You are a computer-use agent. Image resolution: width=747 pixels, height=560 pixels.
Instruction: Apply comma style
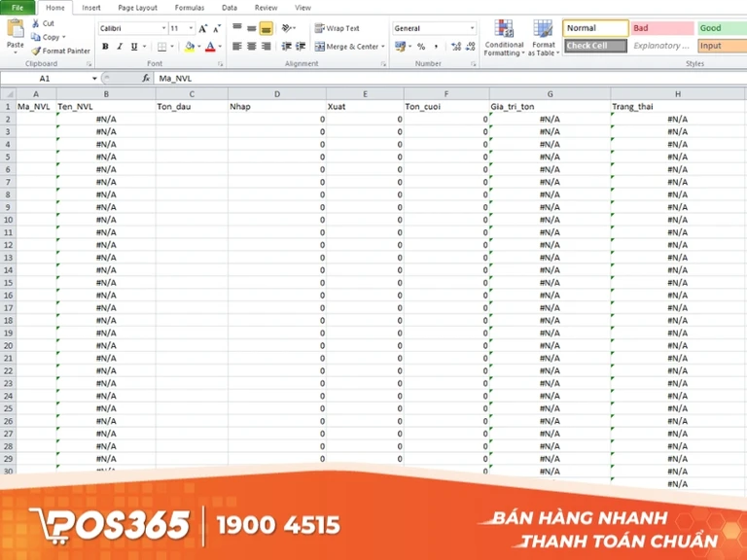436,47
